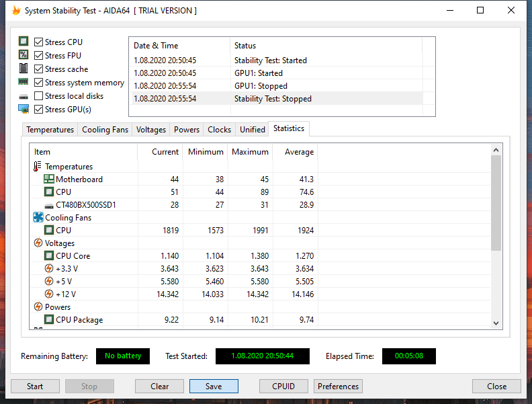
Task: Click the Maximum column header
Action: (251, 152)
